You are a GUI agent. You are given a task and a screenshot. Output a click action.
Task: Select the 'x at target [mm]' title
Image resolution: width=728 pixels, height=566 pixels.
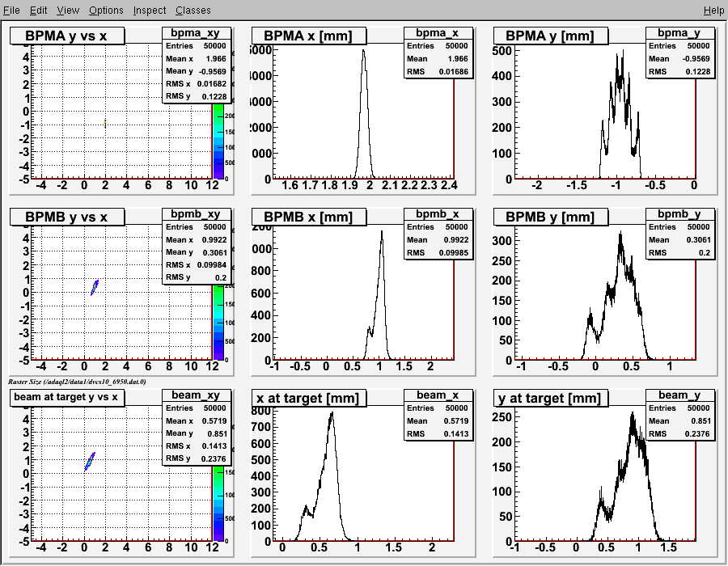tap(309, 398)
